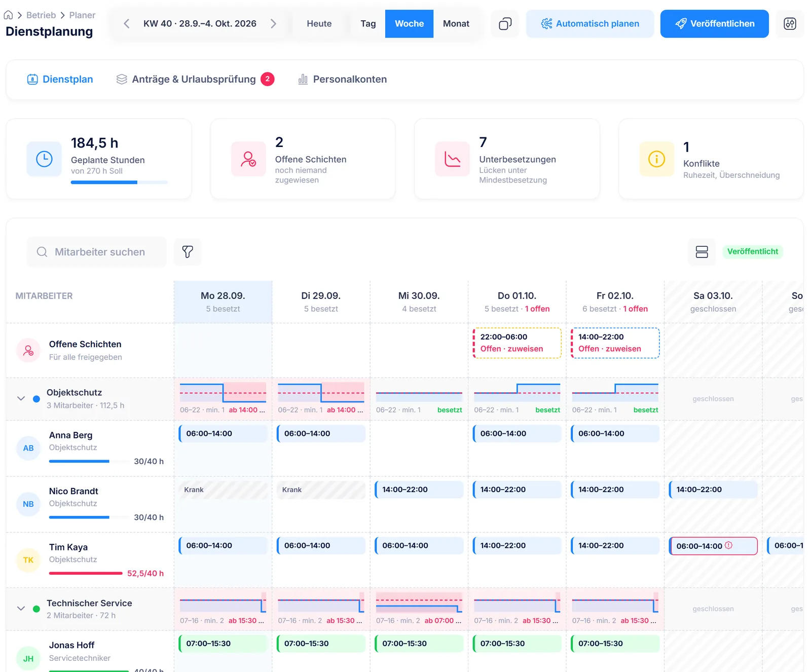Click Breadcrumb link Betrieb
The width and height of the screenshot is (811, 672).
point(41,15)
